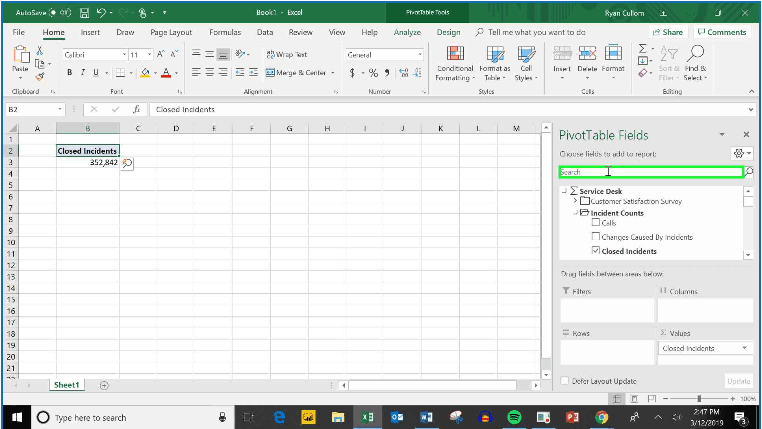The height and width of the screenshot is (429, 762).
Task: Open Excel in the Windows taskbar
Action: (x=367, y=417)
